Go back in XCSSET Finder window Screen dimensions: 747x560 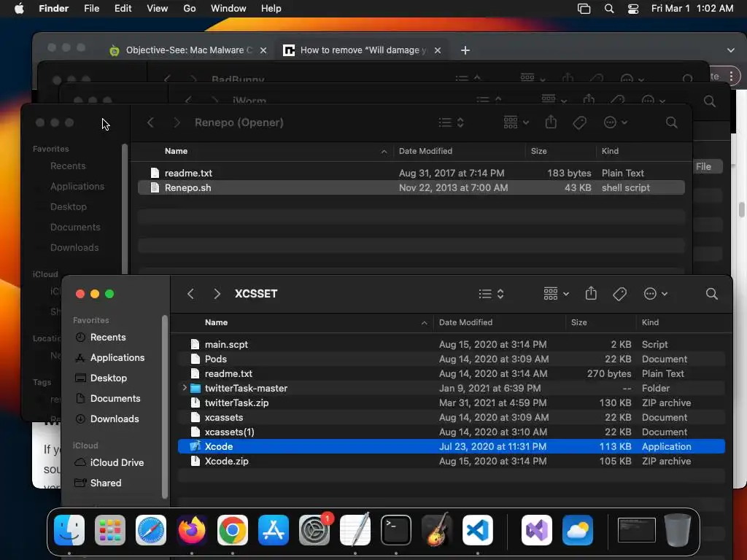point(190,294)
